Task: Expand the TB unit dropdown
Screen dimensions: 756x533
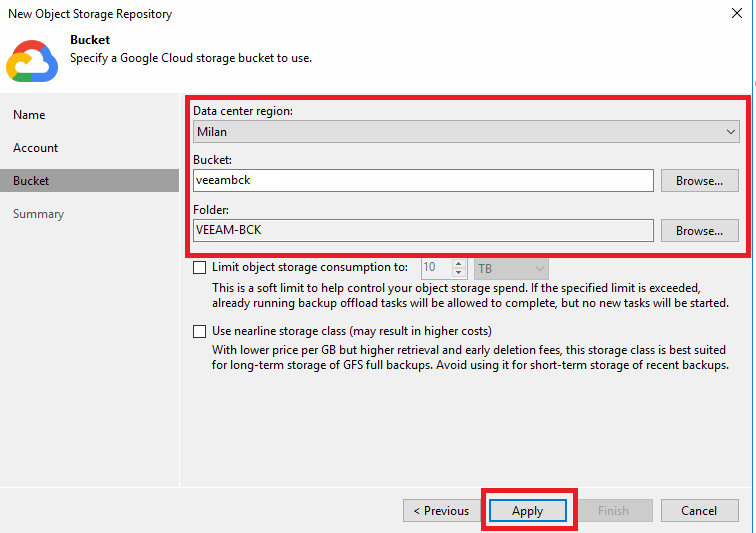Action: 511,268
